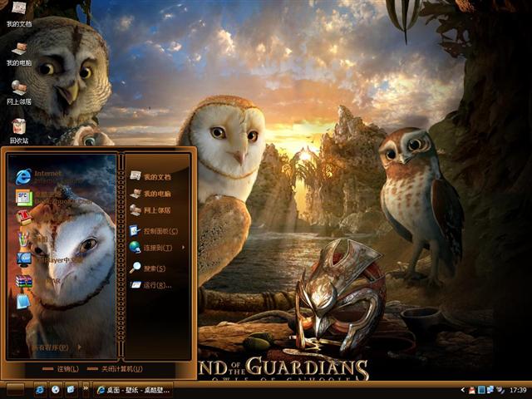Expand the 连接到(T) submenu arrow

tap(184, 248)
